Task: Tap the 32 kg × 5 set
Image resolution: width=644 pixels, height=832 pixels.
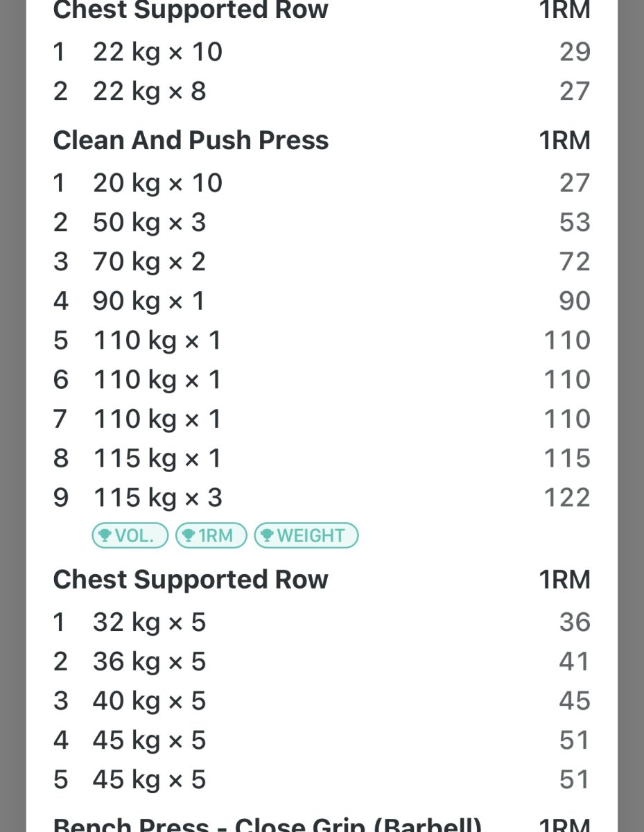Action: (149, 623)
